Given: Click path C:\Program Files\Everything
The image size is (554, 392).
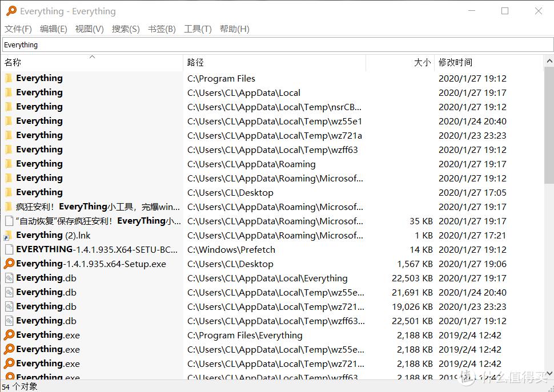Looking at the screenshot, I should [245, 335].
